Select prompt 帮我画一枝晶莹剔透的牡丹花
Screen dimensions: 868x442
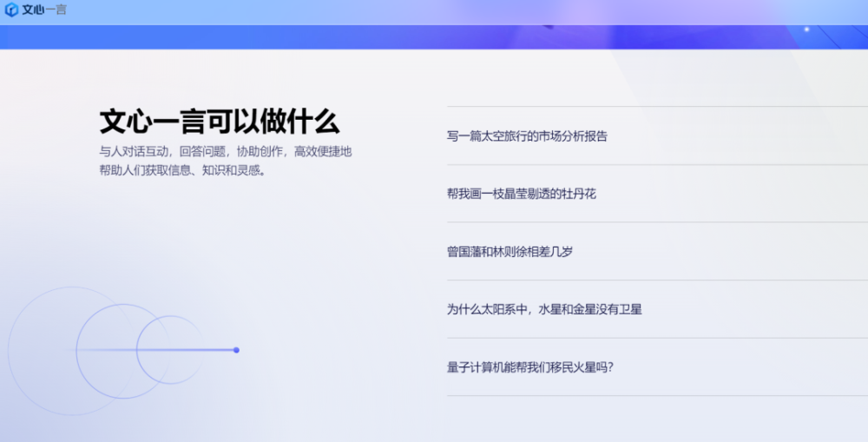pyautogui.click(x=522, y=194)
